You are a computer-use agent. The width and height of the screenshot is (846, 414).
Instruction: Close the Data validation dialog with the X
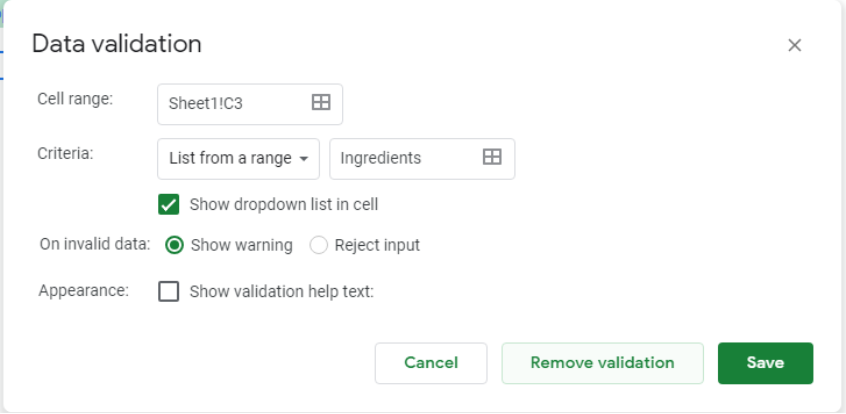click(794, 45)
